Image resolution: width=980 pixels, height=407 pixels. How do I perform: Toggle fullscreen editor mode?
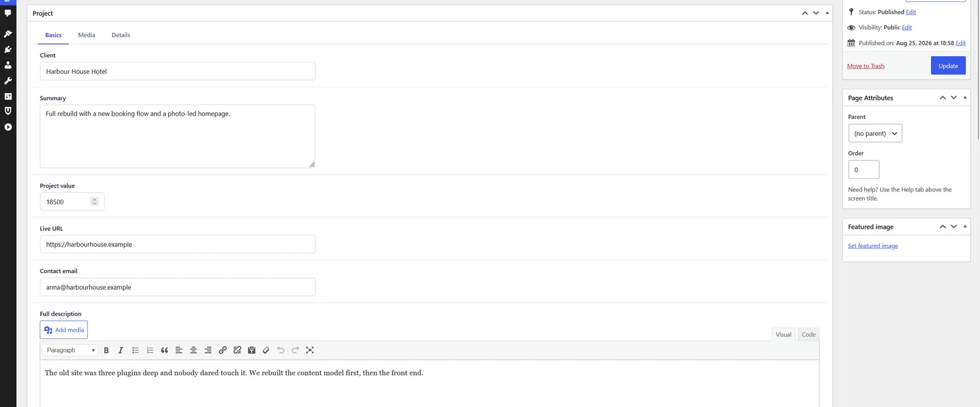(x=310, y=350)
